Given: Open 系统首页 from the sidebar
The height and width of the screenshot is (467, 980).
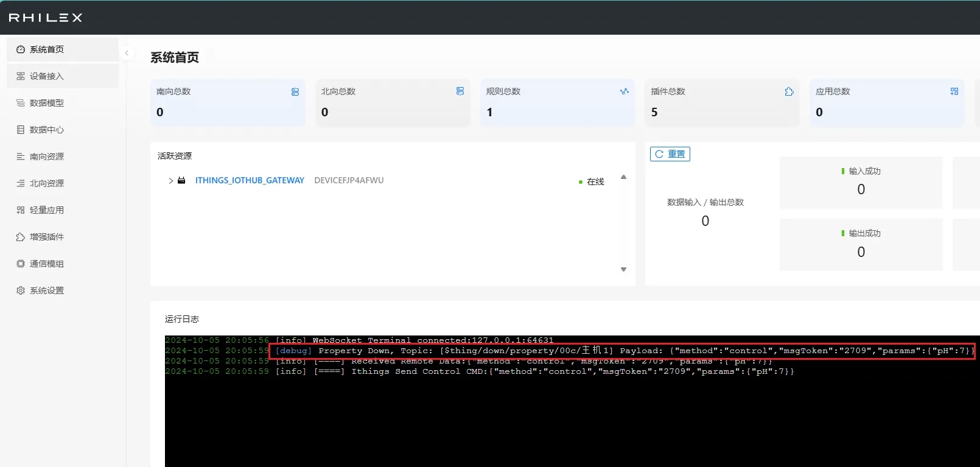Looking at the screenshot, I should pyautogui.click(x=47, y=49).
